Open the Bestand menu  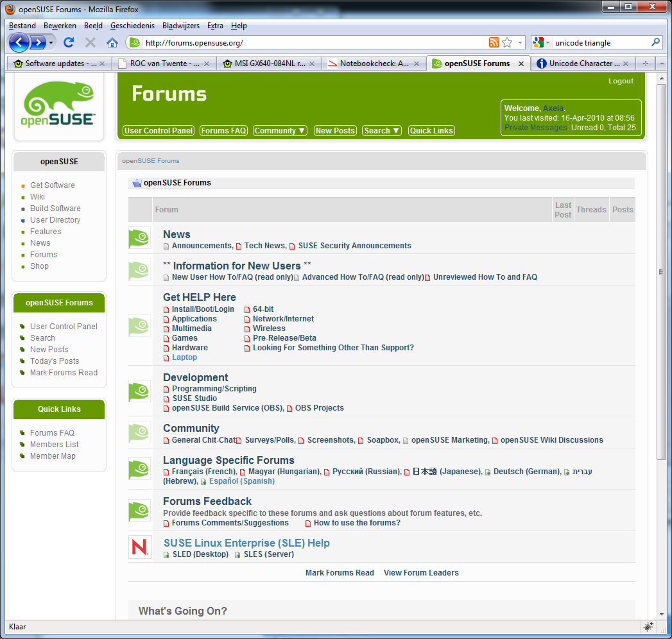coord(22,26)
